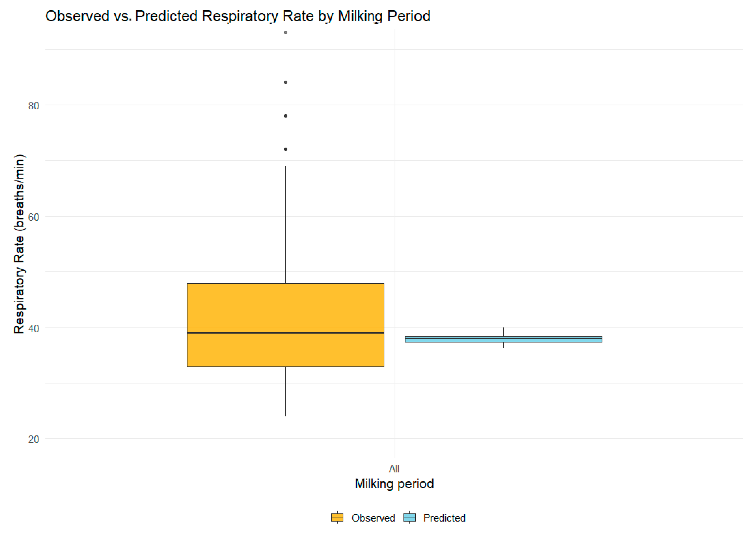756x534 pixels.
Task: Select the topmost outlier point above 90
Action: 285,33
